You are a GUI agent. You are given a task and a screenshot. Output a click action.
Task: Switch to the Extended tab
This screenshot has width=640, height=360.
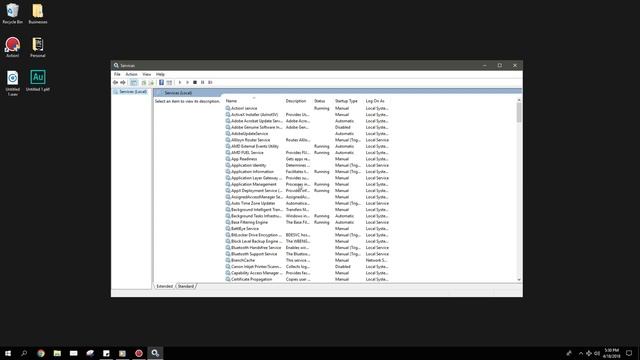tap(164, 286)
